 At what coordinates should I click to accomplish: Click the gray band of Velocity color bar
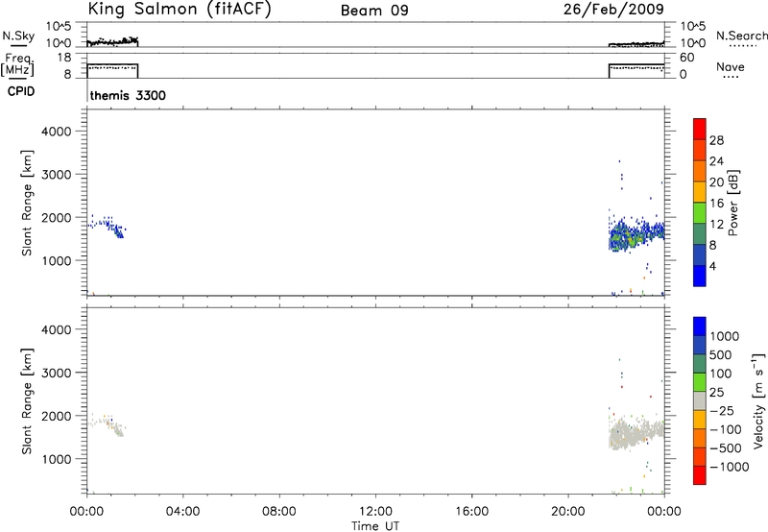point(700,400)
